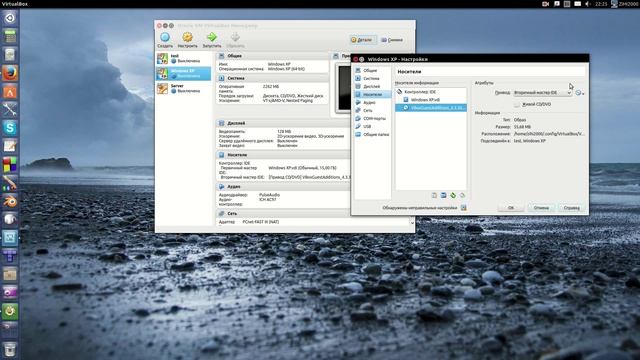The image size is (640, 360).
Task: Click Носители section header in details pane
Action: pos(283,155)
